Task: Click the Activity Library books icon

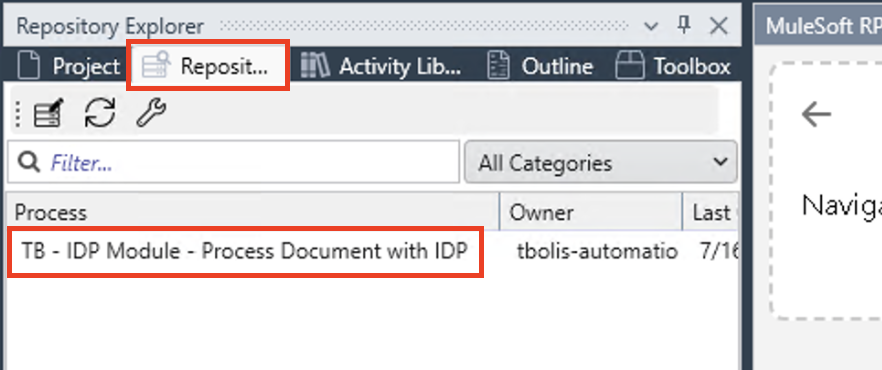Action: click(x=315, y=66)
